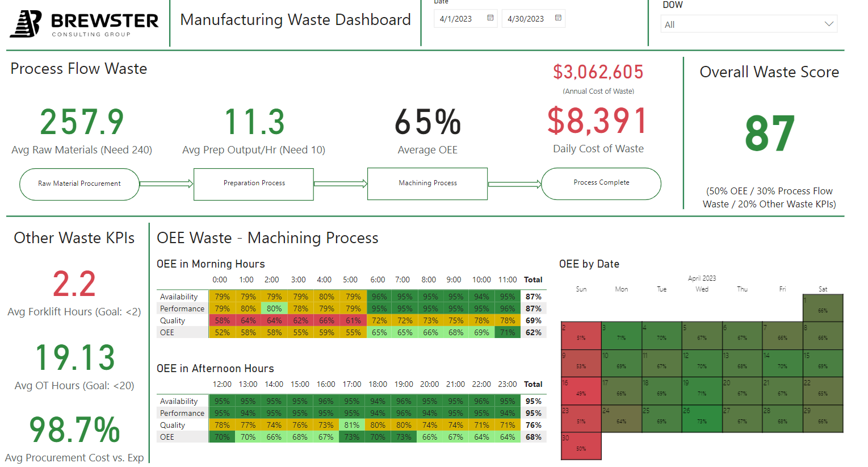Select the green 71% OEE cell at 11:00
Screen dimensions: 868x467
tap(508, 332)
